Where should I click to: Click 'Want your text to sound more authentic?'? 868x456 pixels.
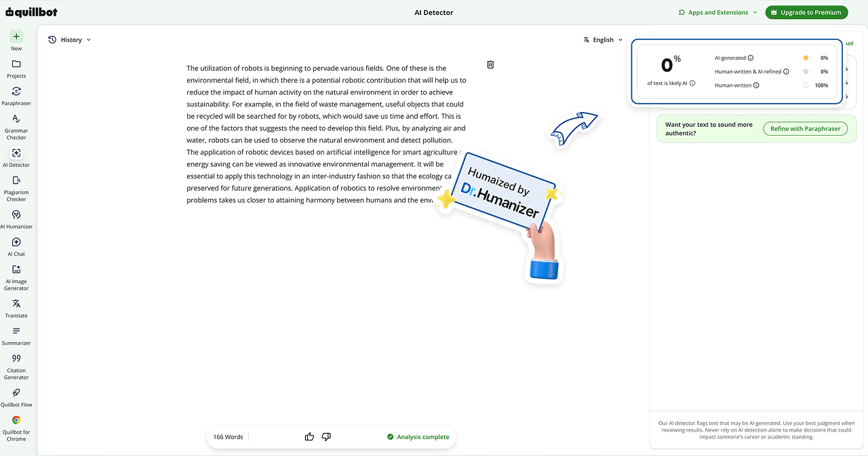point(709,129)
